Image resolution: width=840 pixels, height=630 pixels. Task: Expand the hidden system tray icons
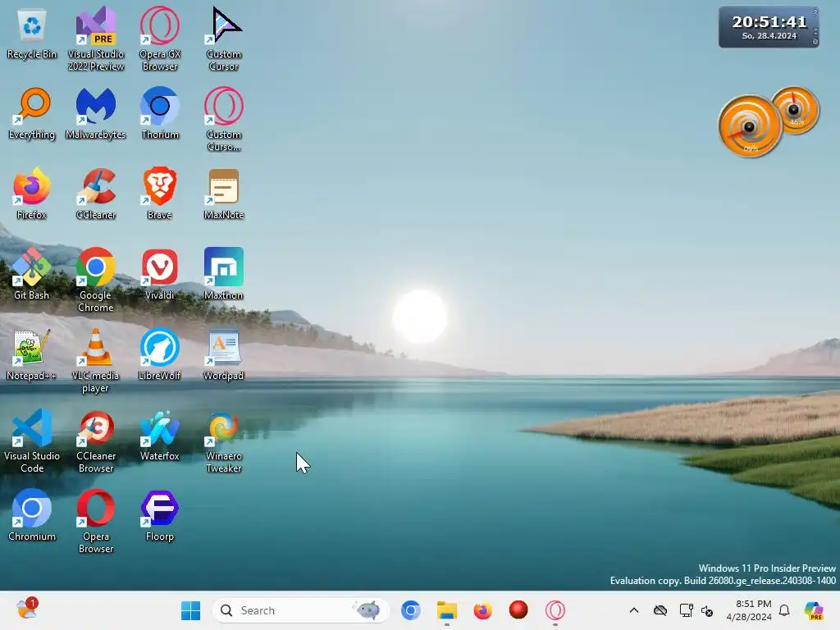pos(634,610)
